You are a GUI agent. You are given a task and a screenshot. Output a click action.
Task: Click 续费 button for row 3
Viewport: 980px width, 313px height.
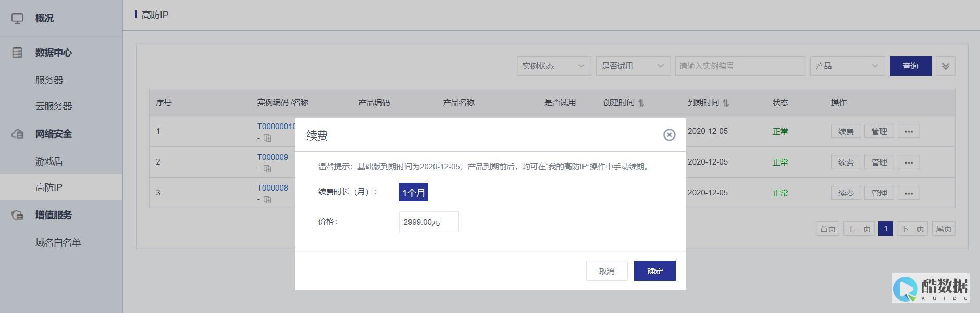[846, 193]
